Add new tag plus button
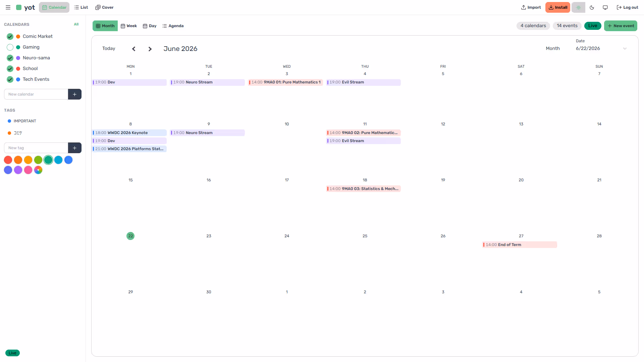 (x=75, y=148)
